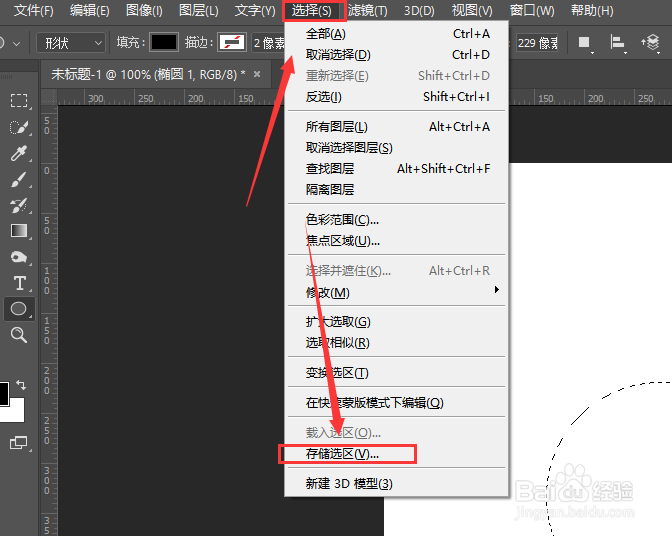
Task: Open the 文字(Y) menu
Action: click(x=255, y=11)
